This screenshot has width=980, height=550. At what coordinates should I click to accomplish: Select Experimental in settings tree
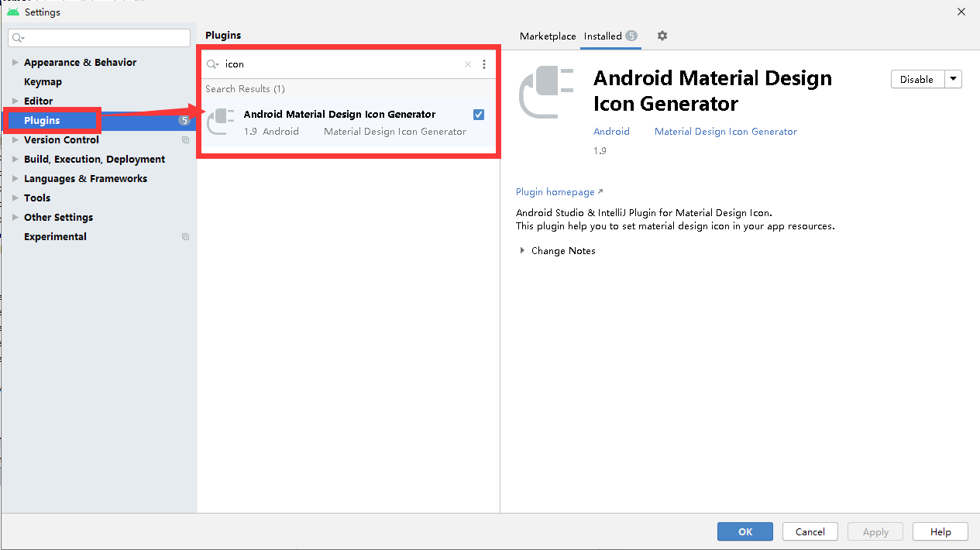point(55,237)
